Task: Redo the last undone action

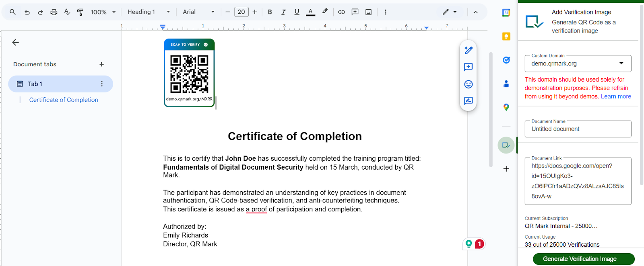Action: 40,12
